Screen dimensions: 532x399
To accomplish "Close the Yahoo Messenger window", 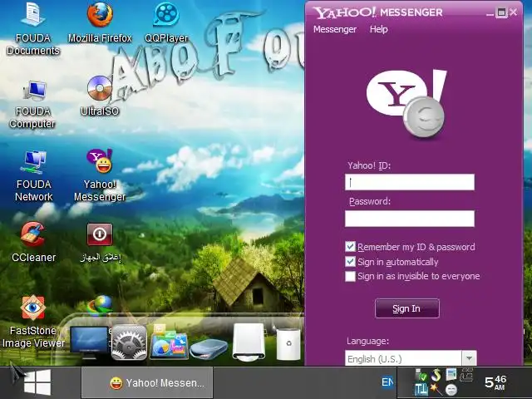I will click(514, 12).
